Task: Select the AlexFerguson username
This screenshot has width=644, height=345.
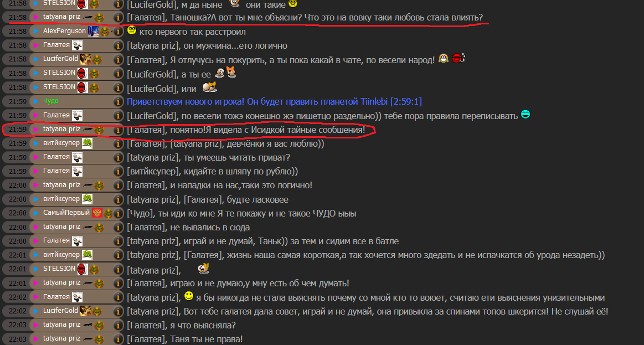Action: coord(64,31)
